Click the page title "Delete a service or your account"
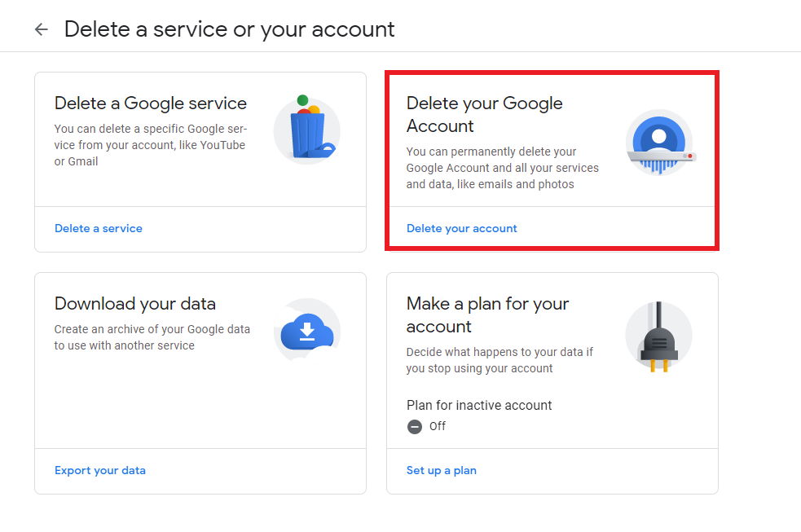The height and width of the screenshot is (532, 801). (x=229, y=29)
